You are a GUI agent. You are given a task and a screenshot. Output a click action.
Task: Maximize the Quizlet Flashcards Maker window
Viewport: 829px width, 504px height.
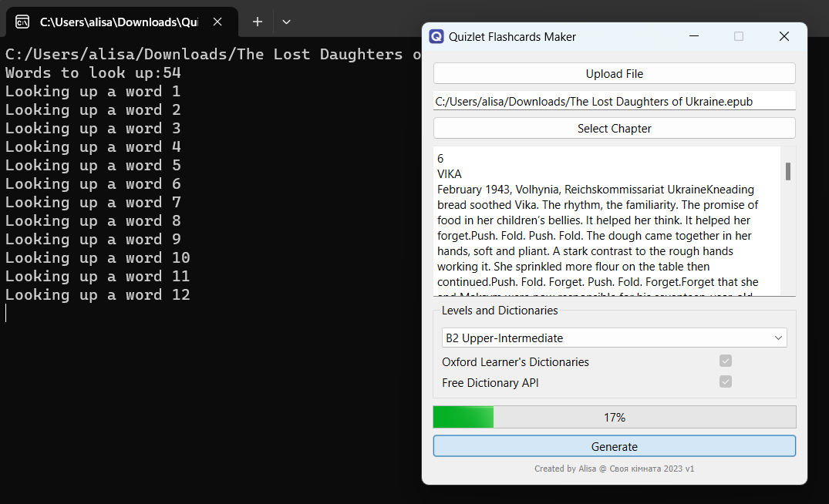(x=739, y=36)
